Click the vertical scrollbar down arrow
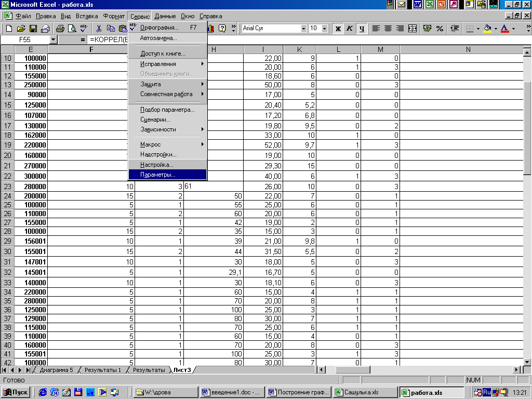532x399 pixels. tap(527, 362)
